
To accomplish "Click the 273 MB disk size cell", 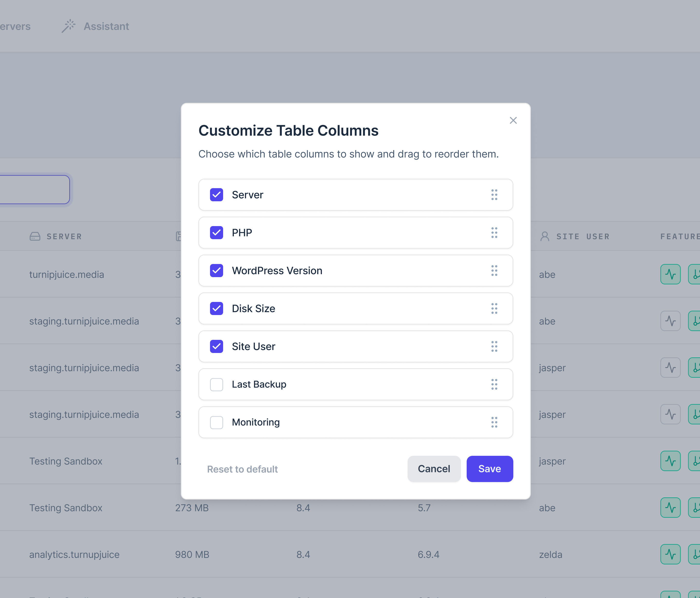I will (192, 508).
